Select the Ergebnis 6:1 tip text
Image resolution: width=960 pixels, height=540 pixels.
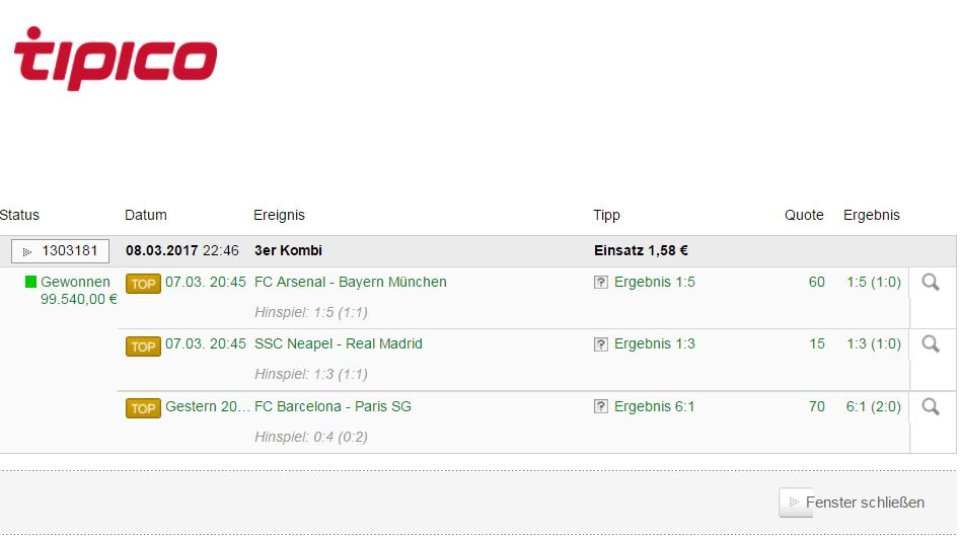654,406
